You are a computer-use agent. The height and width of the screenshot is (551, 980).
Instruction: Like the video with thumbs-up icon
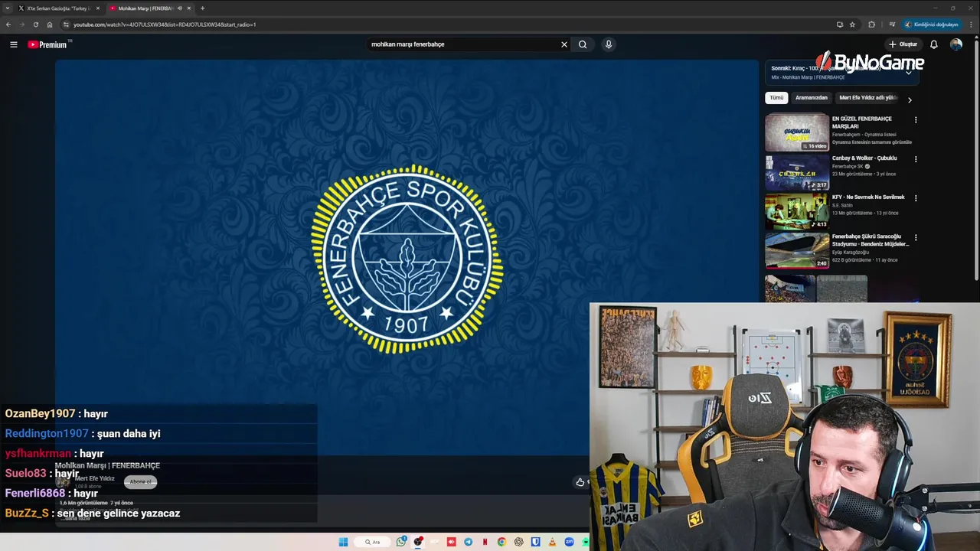click(580, 481)
